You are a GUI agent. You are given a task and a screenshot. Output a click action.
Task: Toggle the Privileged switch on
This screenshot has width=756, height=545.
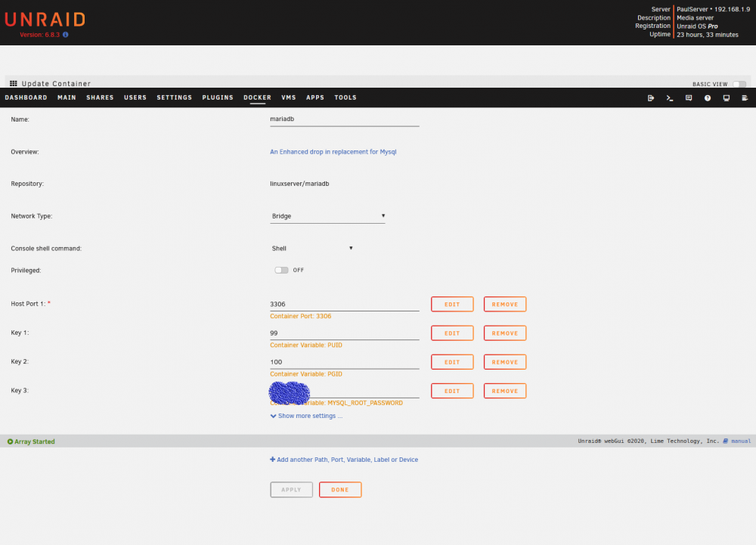click(x=281, y=270)
